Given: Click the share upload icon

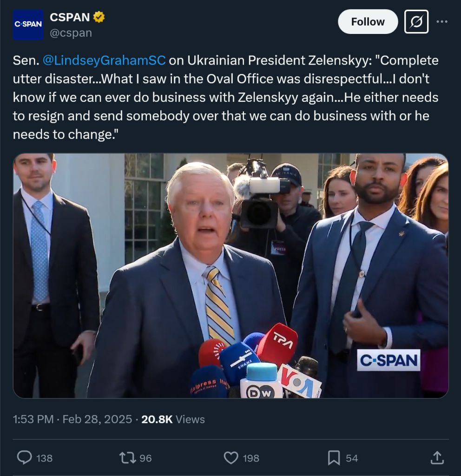Looking at the screenshot, I should tap(436, 457).
